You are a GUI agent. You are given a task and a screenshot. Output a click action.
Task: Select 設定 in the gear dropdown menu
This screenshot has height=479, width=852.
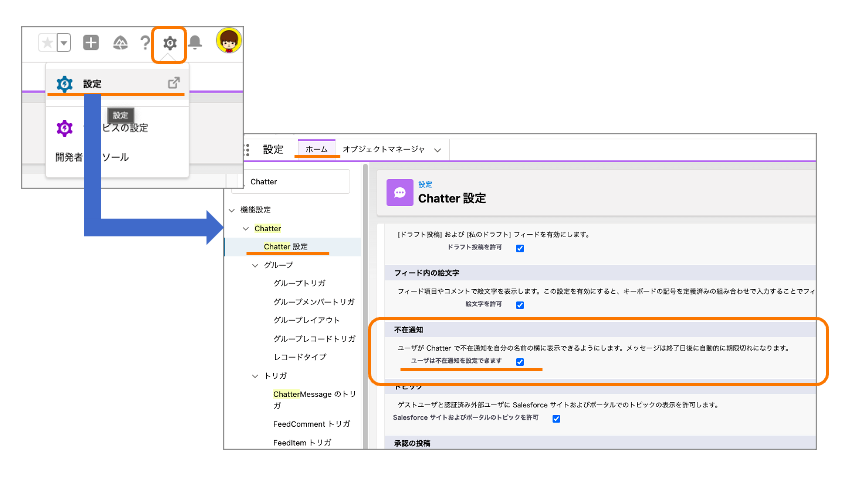117,84
